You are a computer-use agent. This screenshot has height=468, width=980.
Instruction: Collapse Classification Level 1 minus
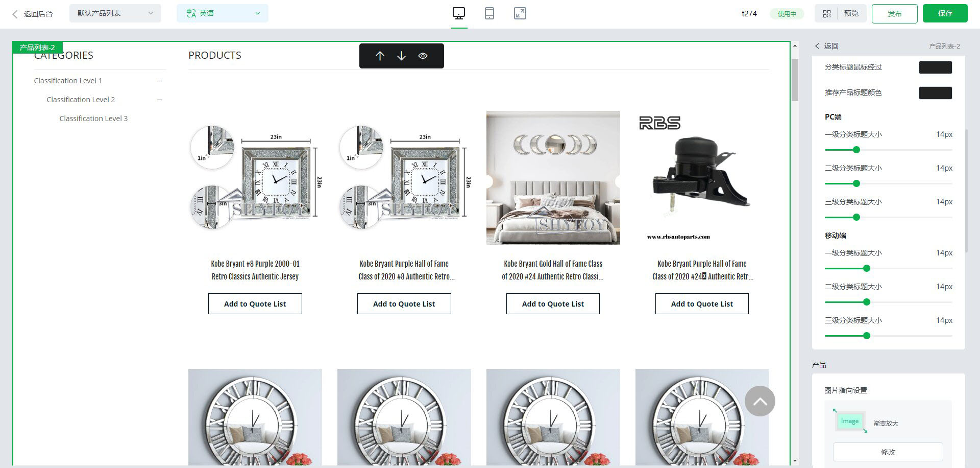click(160, 81)
